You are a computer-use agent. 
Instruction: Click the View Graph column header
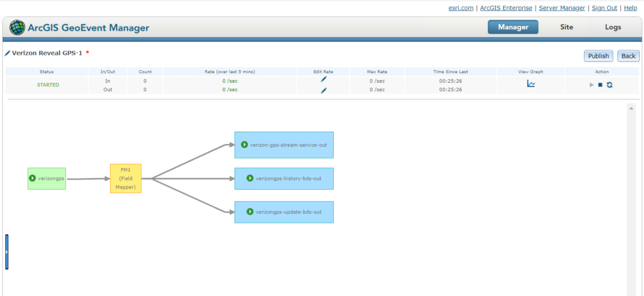coord(531,71)
